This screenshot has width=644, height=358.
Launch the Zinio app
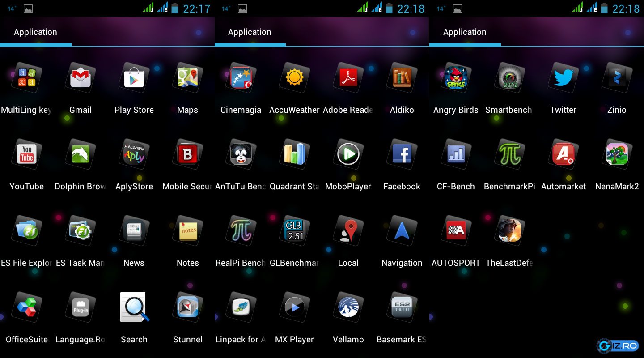(617, 77)
